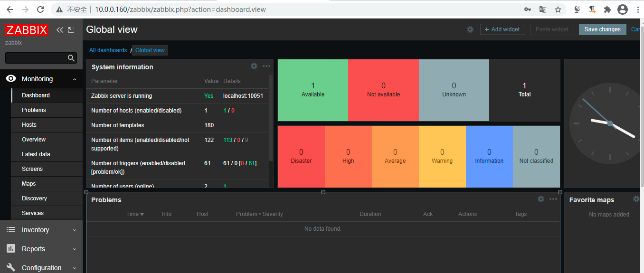
Task: Edit the Favorite maps widget gear
Action: (x=636, y=199)
